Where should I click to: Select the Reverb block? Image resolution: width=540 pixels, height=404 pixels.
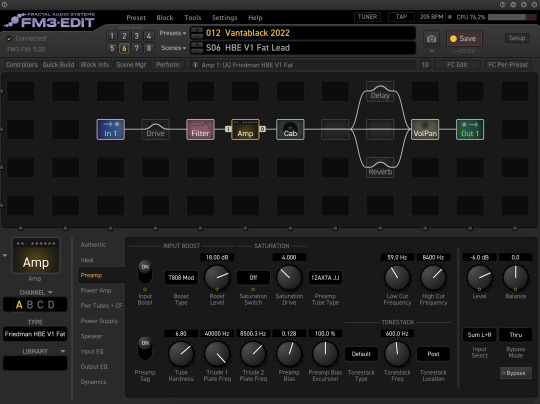pyautogui.click(x=380, y=168)
